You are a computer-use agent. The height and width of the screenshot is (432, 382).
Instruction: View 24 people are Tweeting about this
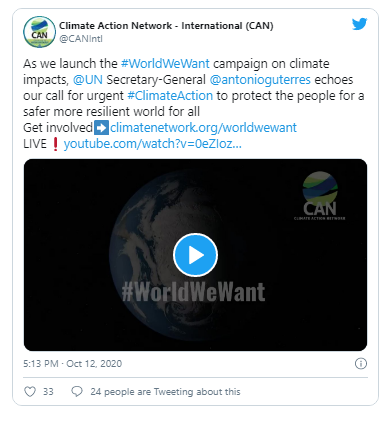pos(165,392)
